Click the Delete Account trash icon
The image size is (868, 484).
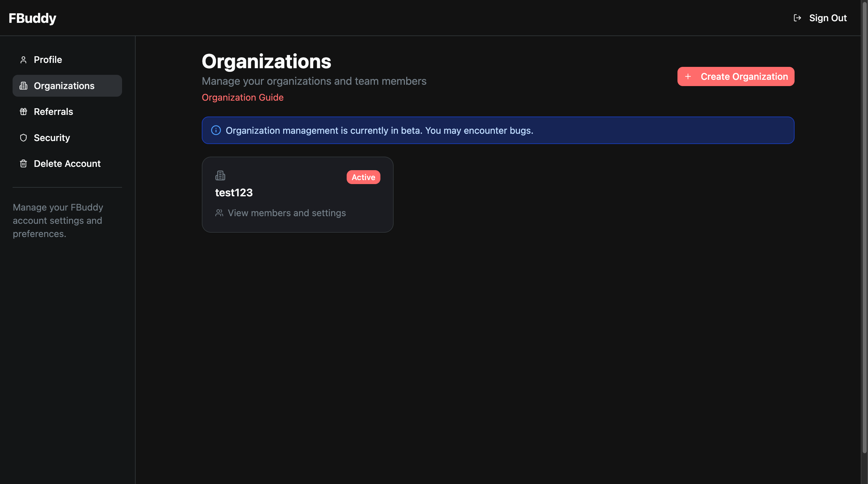(23, 164)
